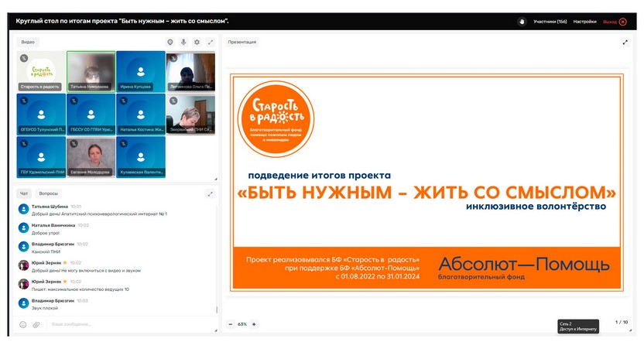This screenshot has height=349, width=644.
Task: Click the paperclip attach file icon
Action: pyautogui.click(x=36, y=325)
